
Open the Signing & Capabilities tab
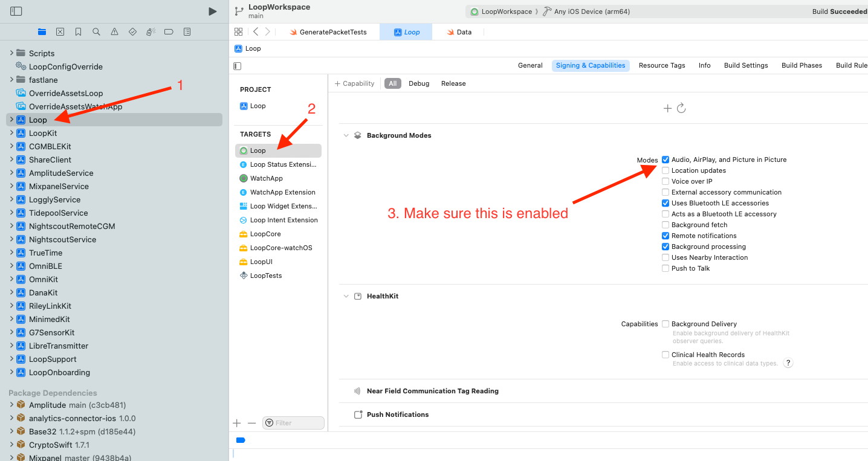(x=591, y=65)
